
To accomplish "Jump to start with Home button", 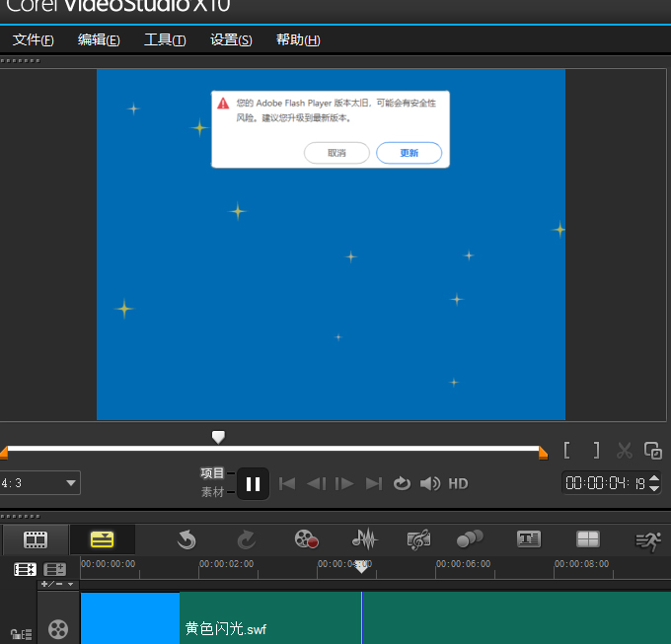I will 287,483.
